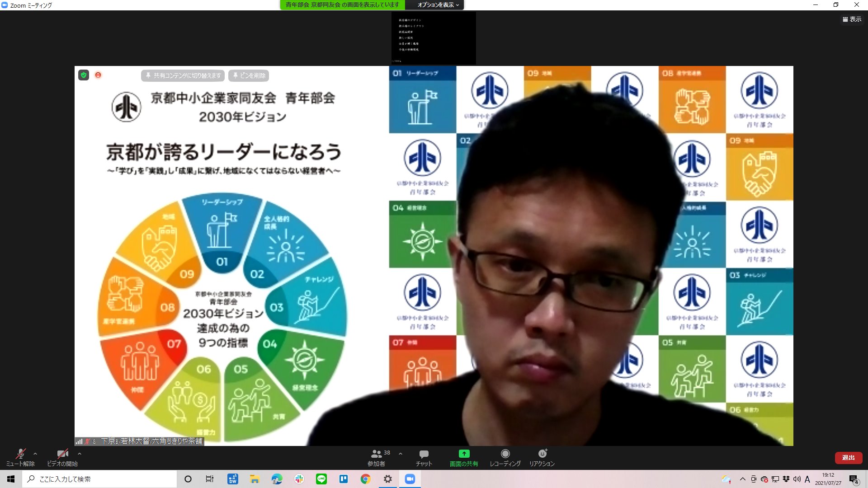Open view options (表示)

tap(852, 19)
